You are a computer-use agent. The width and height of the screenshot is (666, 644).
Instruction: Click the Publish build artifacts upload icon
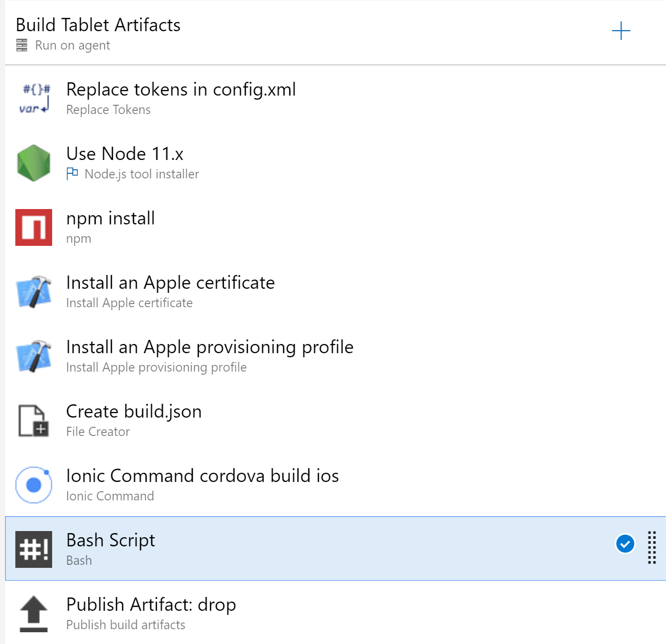[x=33, y=613]
